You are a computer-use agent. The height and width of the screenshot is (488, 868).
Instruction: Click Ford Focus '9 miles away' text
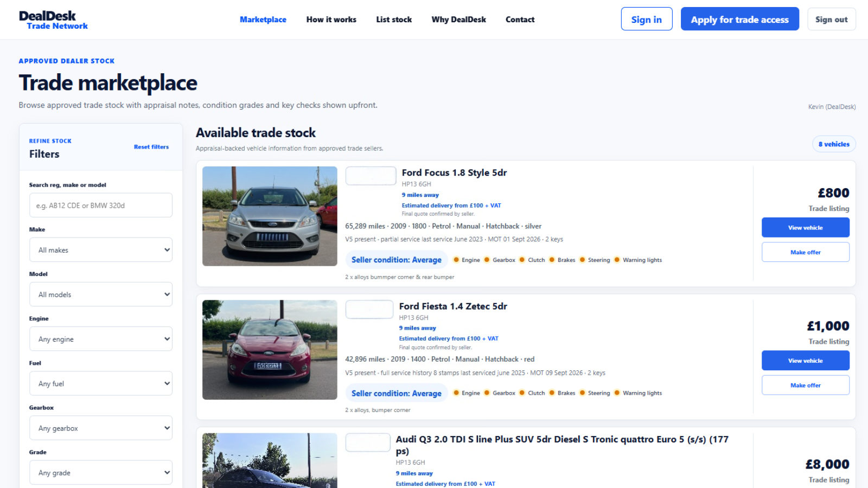pos(420,195)
